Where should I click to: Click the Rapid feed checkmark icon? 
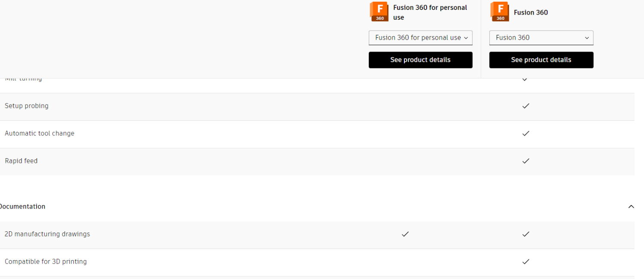coord(526,161)
